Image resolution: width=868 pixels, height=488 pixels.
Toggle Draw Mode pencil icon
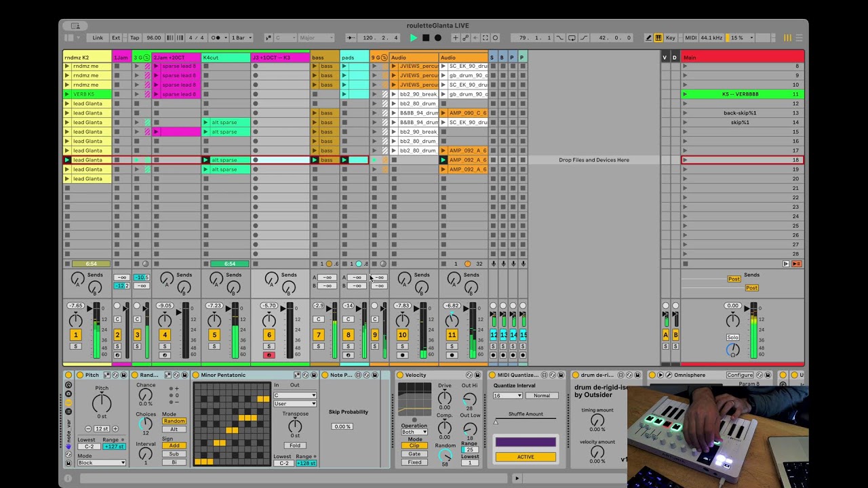(x=649, y=38)
